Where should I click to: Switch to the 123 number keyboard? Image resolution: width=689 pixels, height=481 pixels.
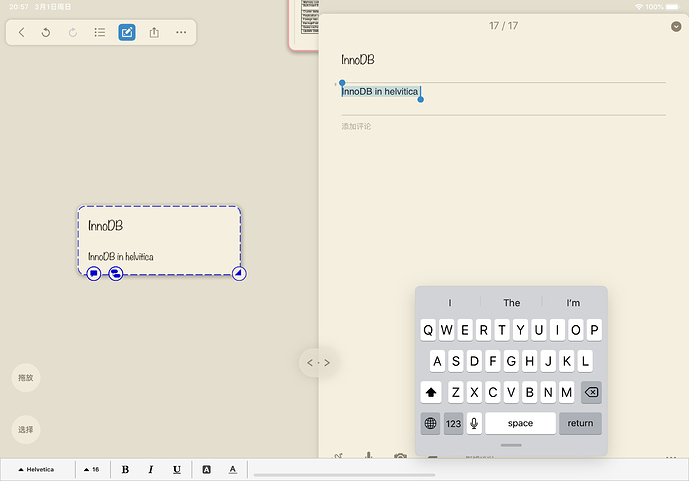(453, 423)
